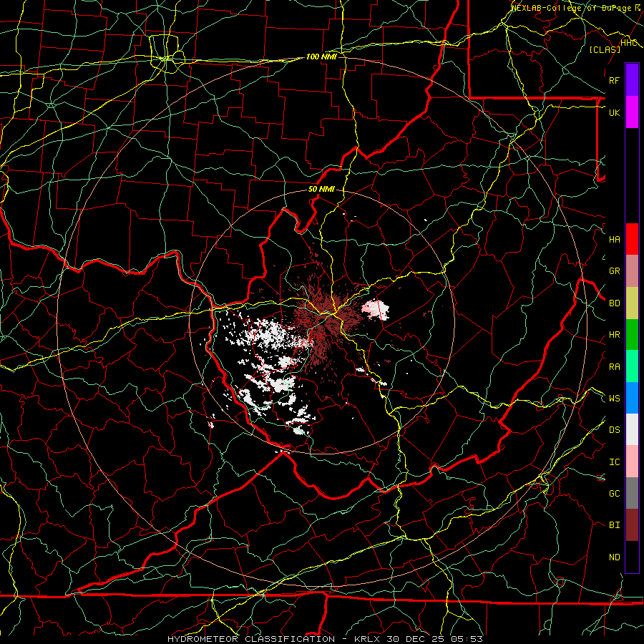Click the 50 NMI range ring label

(x=321, y=190)
